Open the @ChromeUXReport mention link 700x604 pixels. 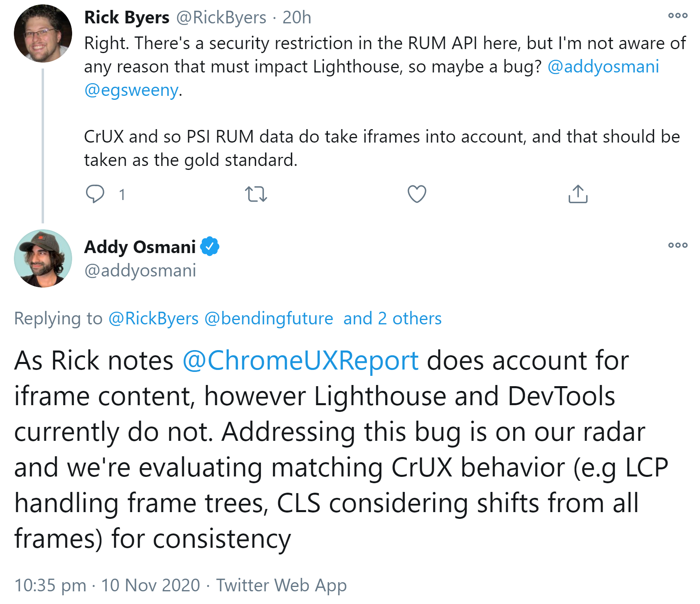click(x=300, y=361)
